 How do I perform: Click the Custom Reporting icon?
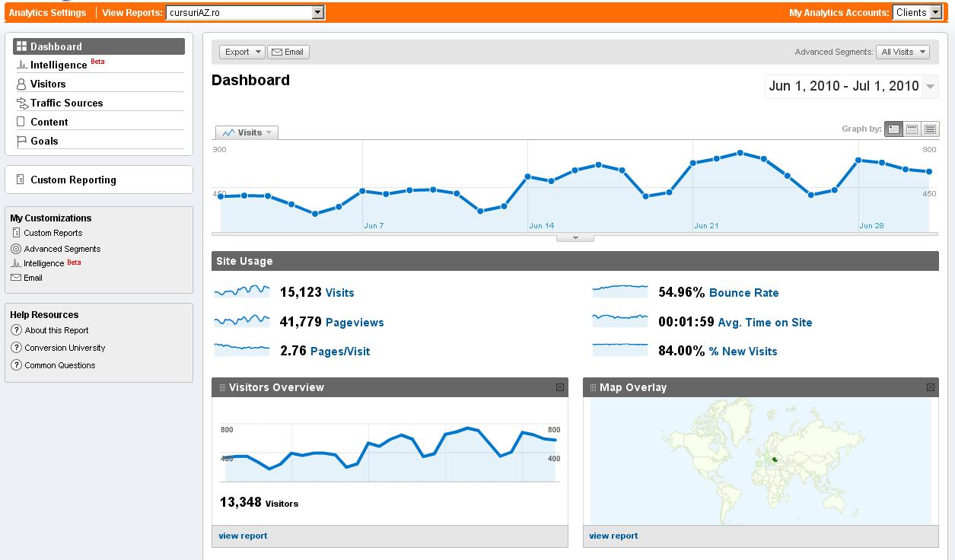[x=21, y=180]
